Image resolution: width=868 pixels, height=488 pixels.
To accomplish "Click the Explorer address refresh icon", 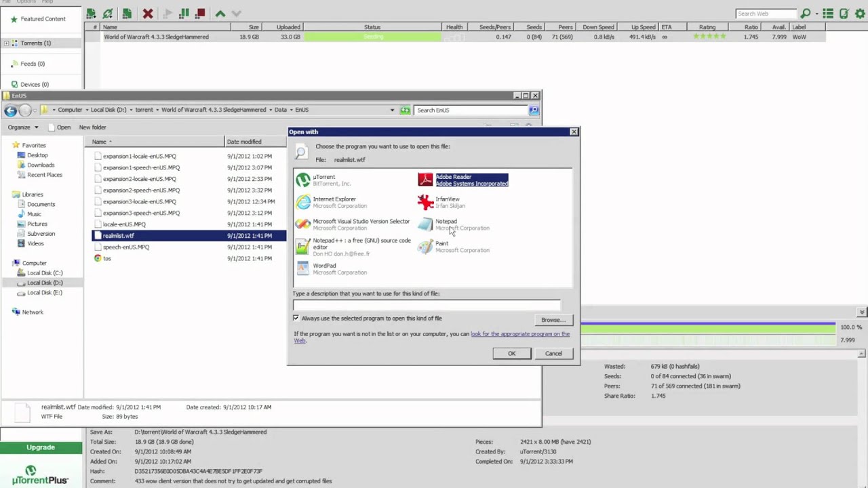I will pos(405,110).
